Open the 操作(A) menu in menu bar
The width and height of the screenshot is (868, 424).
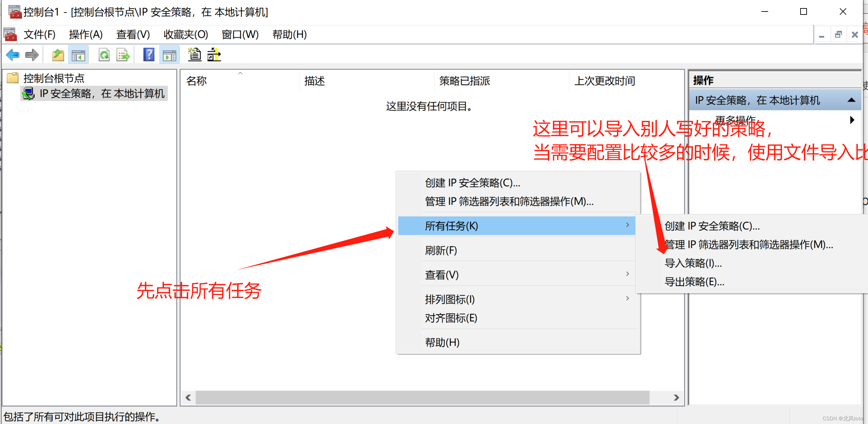pyautogui.click(x=86, y=34)
